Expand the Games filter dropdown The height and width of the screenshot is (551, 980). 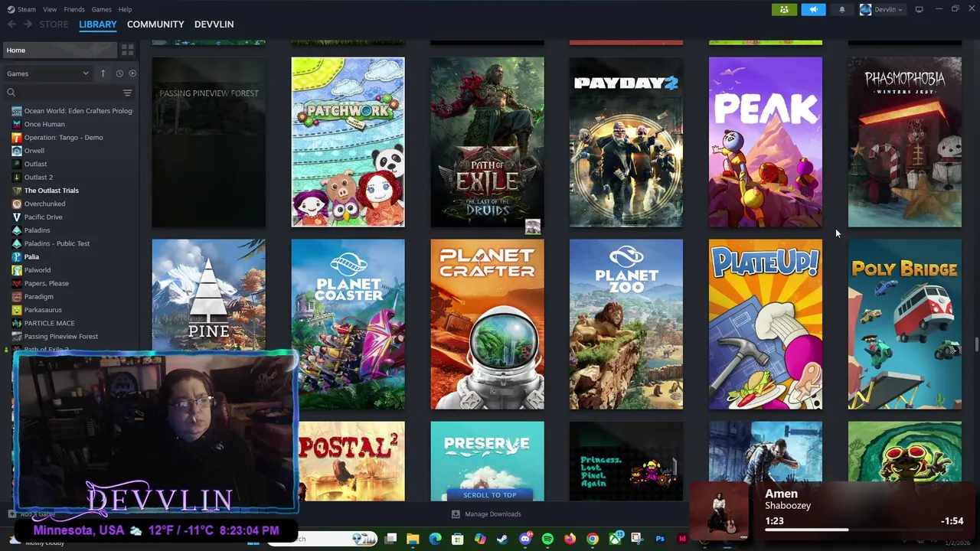click(47, 73)
